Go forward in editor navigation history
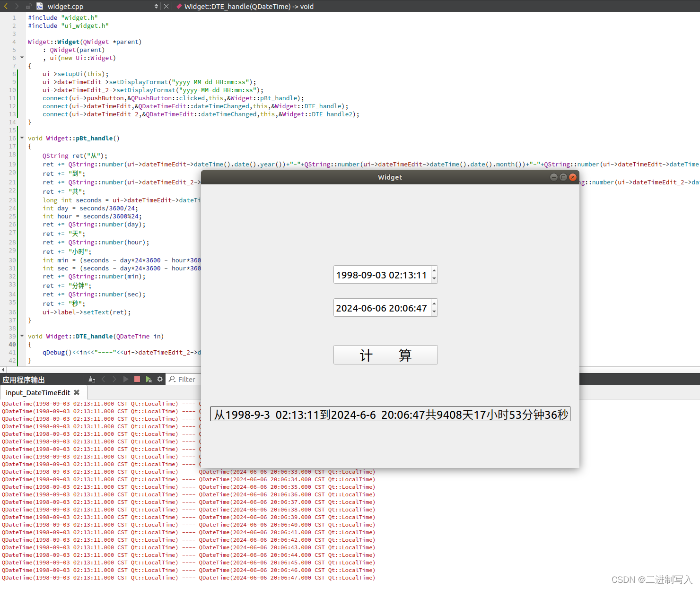This screenshot has width=700, height=589. point(17,6)
